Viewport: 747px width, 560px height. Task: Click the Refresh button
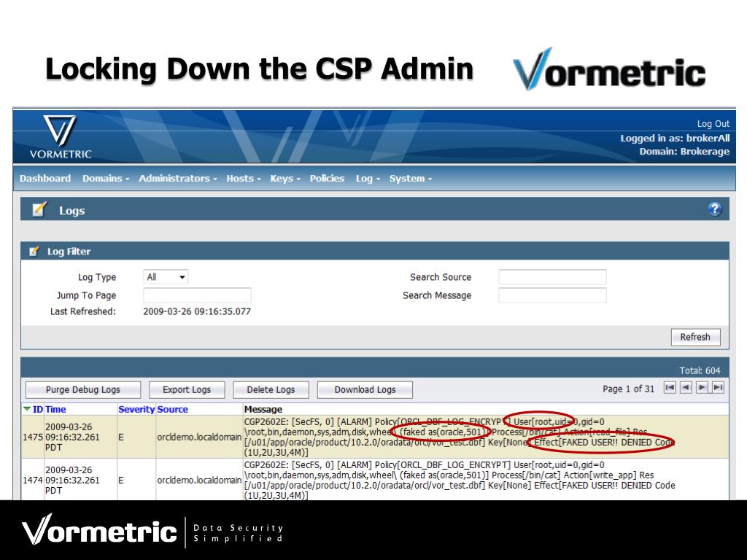695,337
